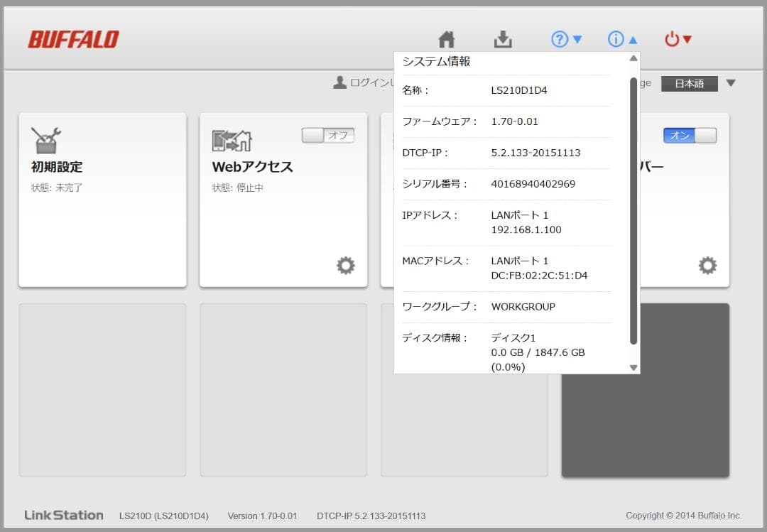The image size is (767, 532).
Task: Open the home icon in the top navigation
Action: tap(446, 40)
